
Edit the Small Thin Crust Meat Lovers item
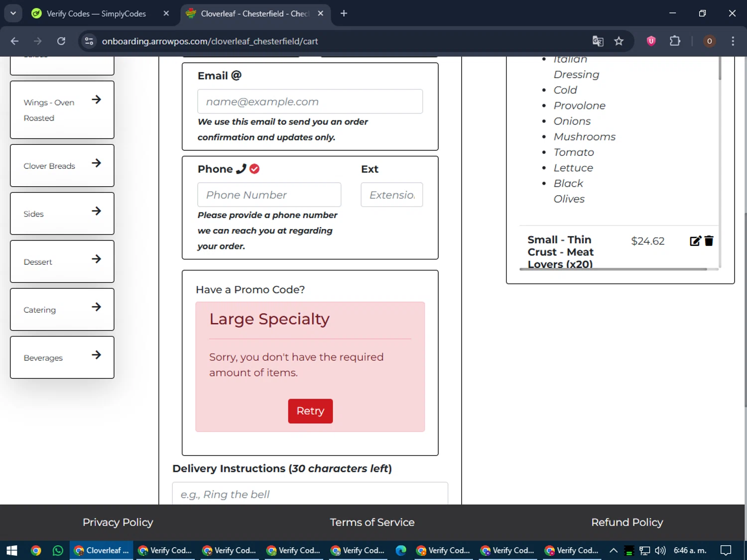[x=695, y=241]
